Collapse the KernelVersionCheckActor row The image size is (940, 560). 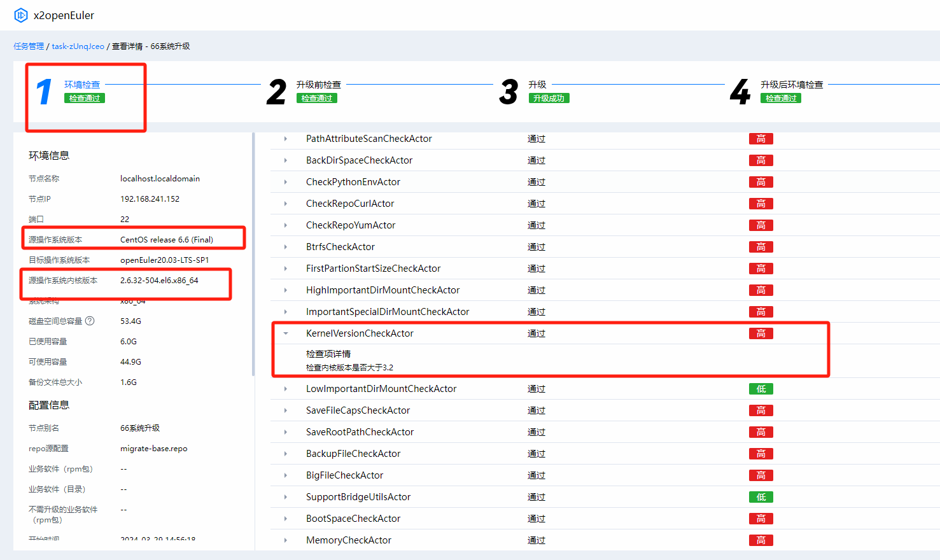point(286,333)
